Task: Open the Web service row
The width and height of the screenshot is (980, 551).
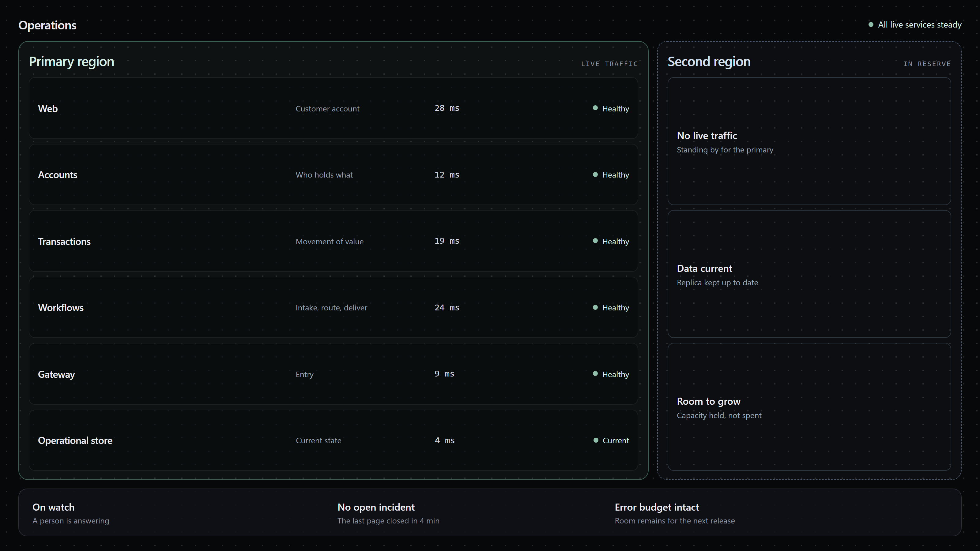Action: (x=333, y=108)
